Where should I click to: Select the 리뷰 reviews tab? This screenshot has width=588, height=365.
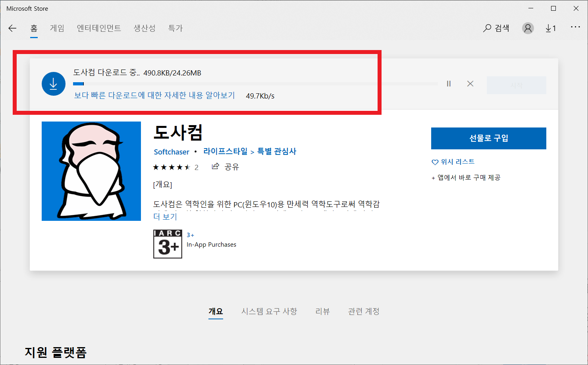(x=322, y=311)
